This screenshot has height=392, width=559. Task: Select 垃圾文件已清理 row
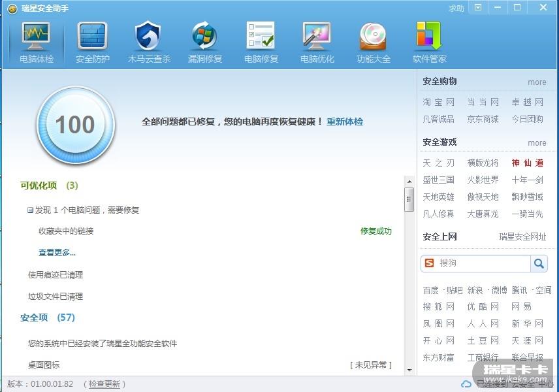click(56, 297)
